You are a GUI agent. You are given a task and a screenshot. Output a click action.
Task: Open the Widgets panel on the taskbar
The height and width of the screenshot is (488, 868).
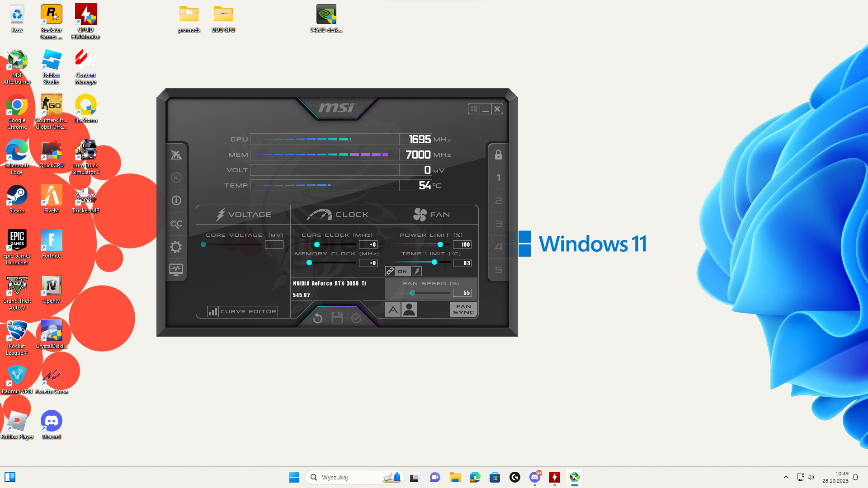click(10, 477)
